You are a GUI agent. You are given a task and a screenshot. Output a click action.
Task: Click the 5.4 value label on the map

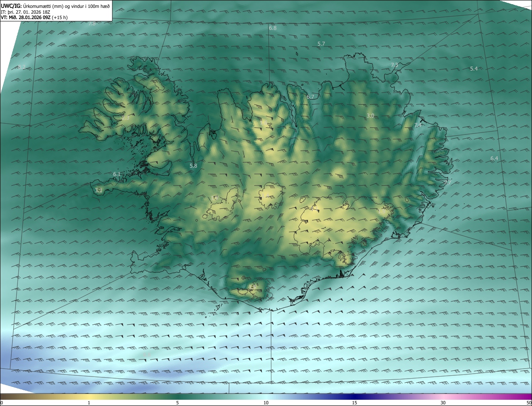tap(474, 68)
